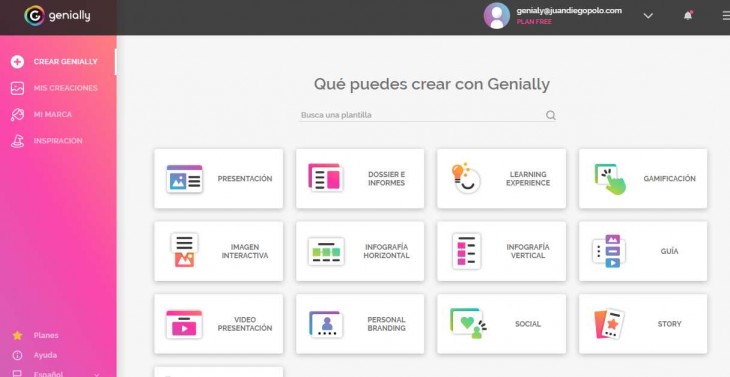Open the hamburger menu in the header
This screenshot has height=377, width=730.
point(726,16)
